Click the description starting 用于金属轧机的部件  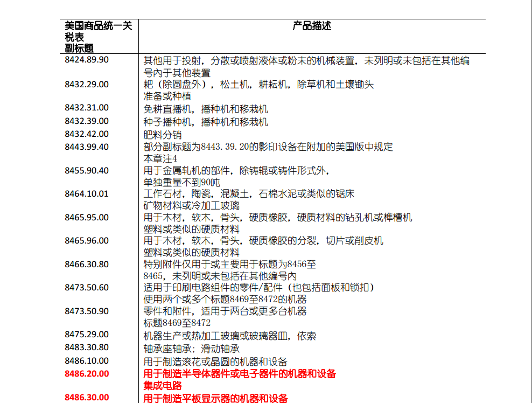pos(236,170)
